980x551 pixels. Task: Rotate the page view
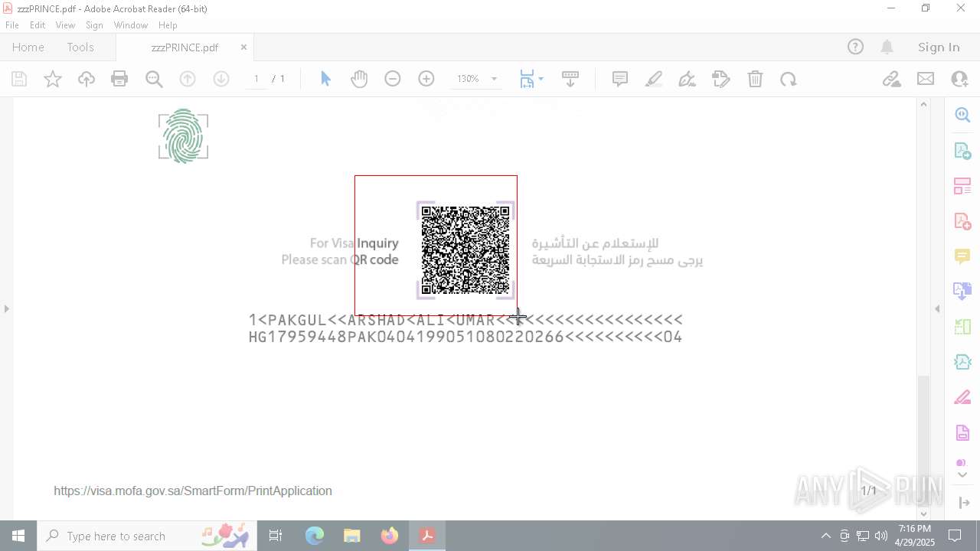[789, 79]
